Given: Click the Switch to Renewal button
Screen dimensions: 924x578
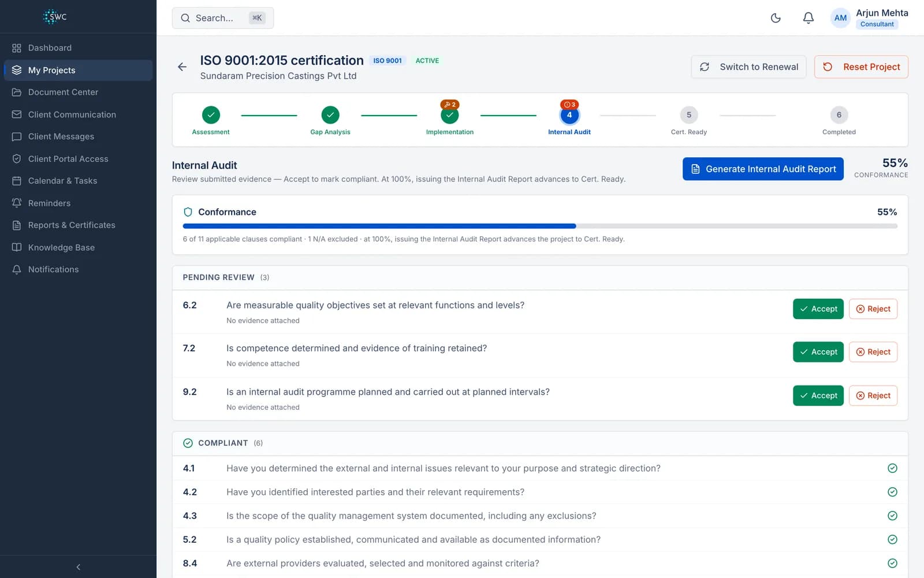Looking at the screenshot, I should (x=748, y=67).
